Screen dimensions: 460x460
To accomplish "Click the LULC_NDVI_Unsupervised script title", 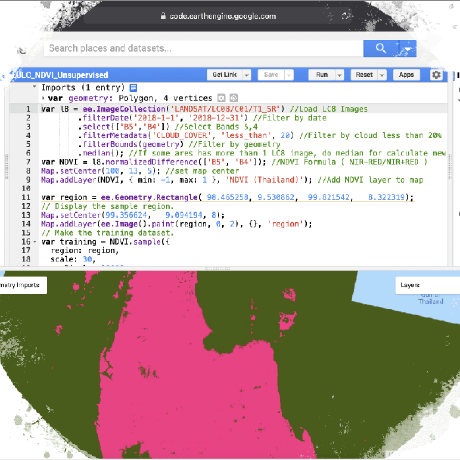I will [60, 75].
